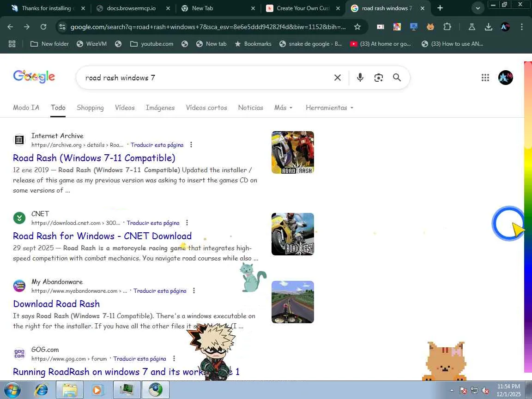Image resolution: width=532 pixels, height=399 pixels.
Task: Expand the Más dropdown
Action: click(x=283, y=108)
